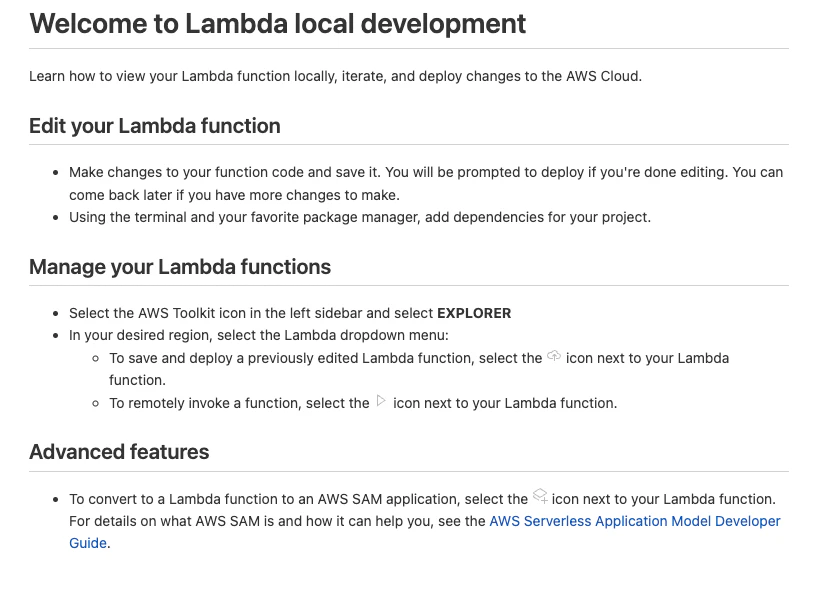The height and width of the screenshot is (610, 821).
Task: Click the 'Advanced features' heading
Action: click(x=119, y=452)
